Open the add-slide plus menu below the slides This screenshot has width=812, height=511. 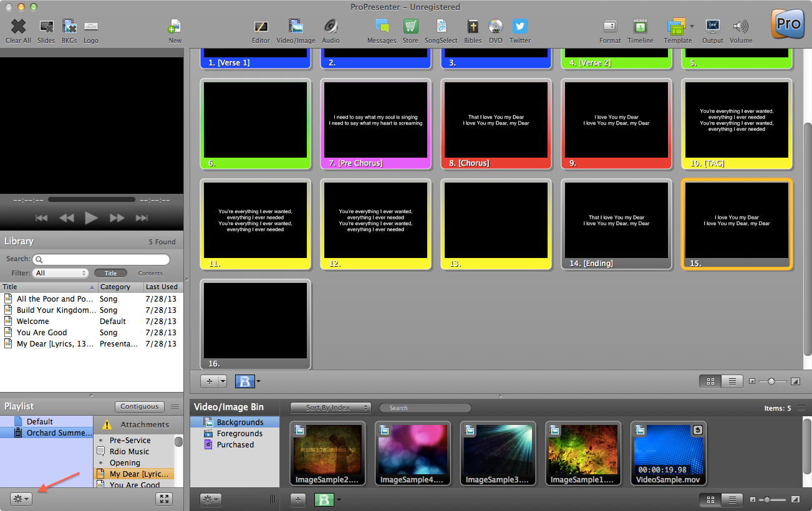(x=213, y=381)
